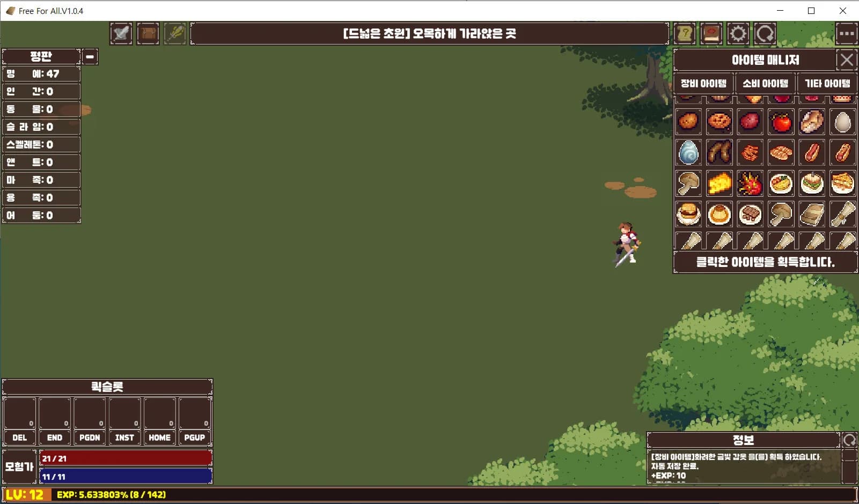The height and width of the screenshot is (504, 859).
Task: Click the red HP bar showing 21/21
Action: pyautogui.click(x=126, y=458)
